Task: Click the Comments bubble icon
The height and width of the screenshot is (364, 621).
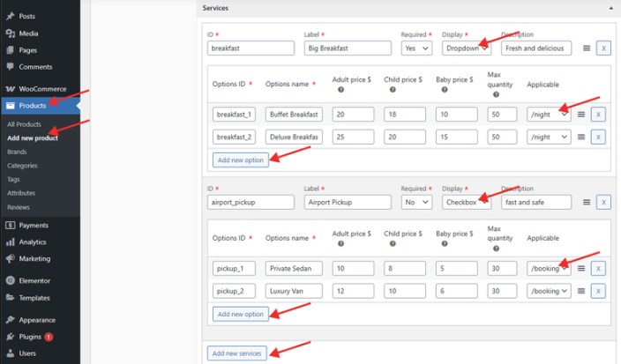Action: (11, 66)
